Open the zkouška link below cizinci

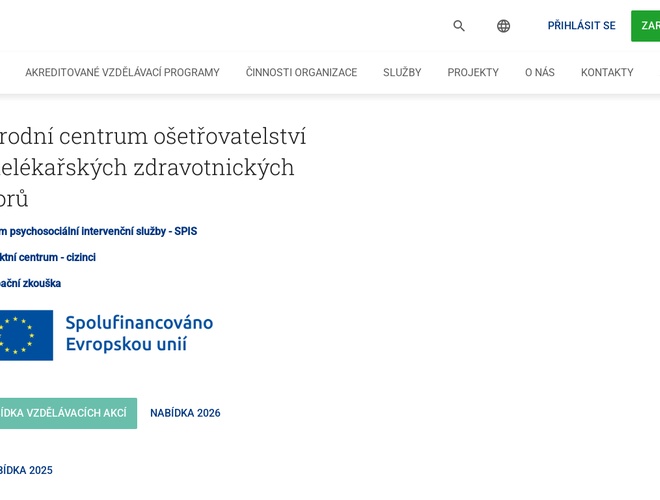(x=30, y=283)
